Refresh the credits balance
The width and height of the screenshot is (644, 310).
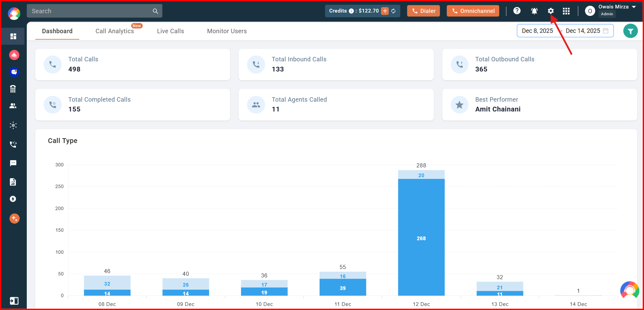tap(394, 11)
